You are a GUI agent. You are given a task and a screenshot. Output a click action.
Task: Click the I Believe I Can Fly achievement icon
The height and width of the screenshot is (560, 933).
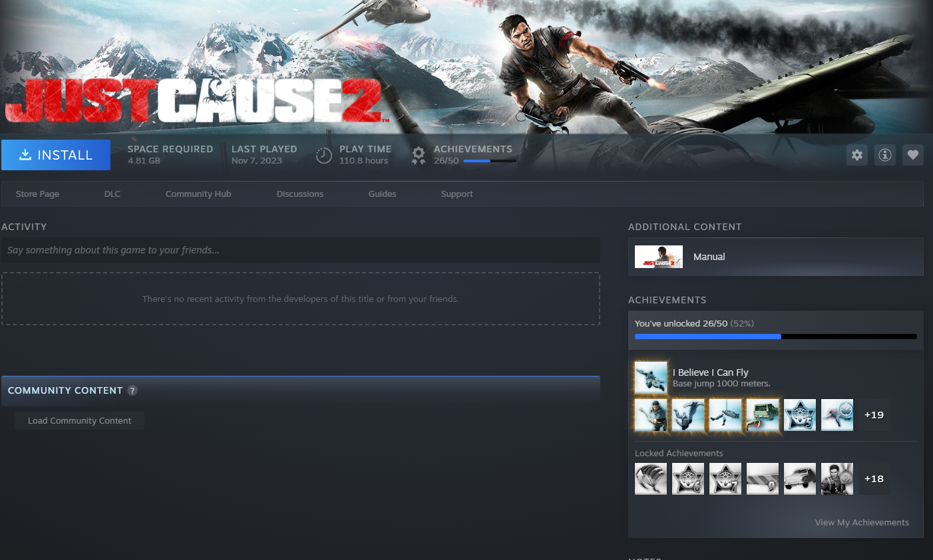pyautogui.click(x=651, y=378)
